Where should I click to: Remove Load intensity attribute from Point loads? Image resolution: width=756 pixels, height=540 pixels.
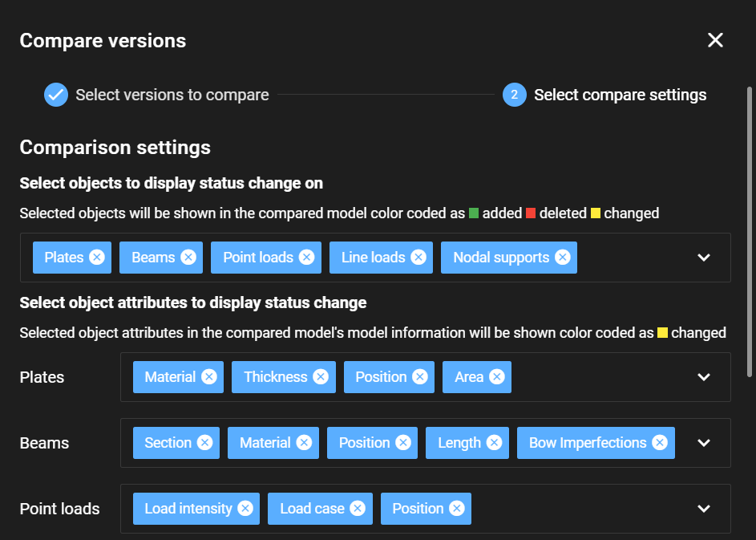tap(245, 508)
